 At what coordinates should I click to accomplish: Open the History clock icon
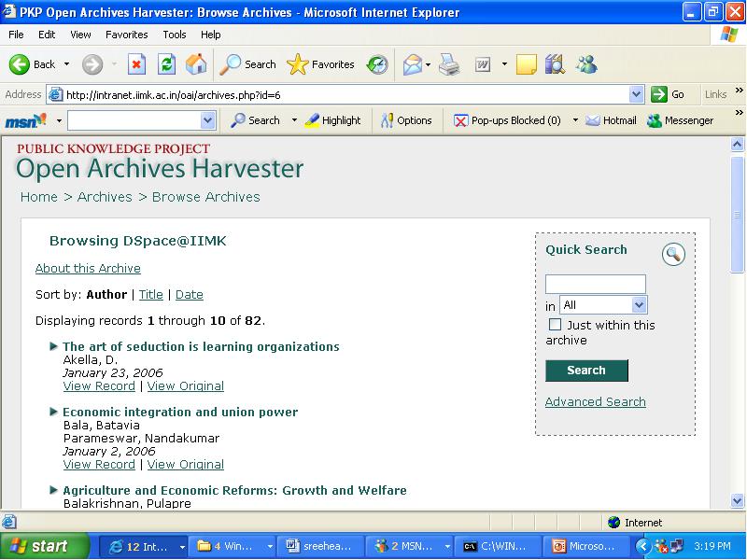pyautogui.click(x=377, y=64)
